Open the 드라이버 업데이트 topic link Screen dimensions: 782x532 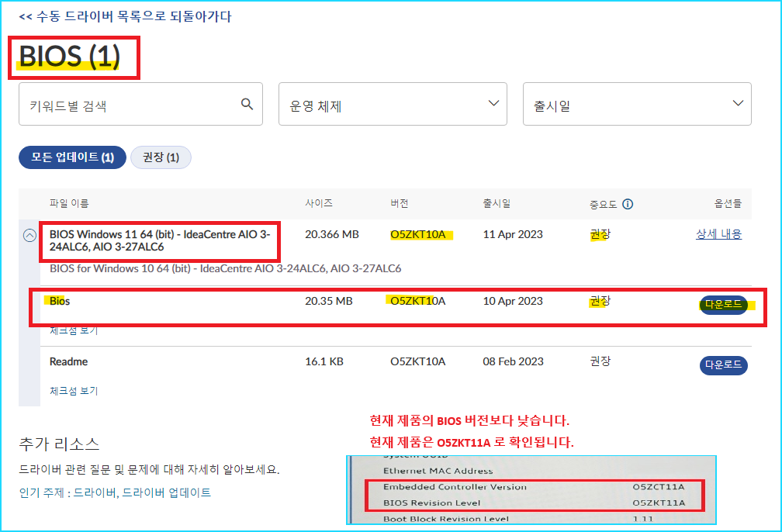click(x=166, y=492)
